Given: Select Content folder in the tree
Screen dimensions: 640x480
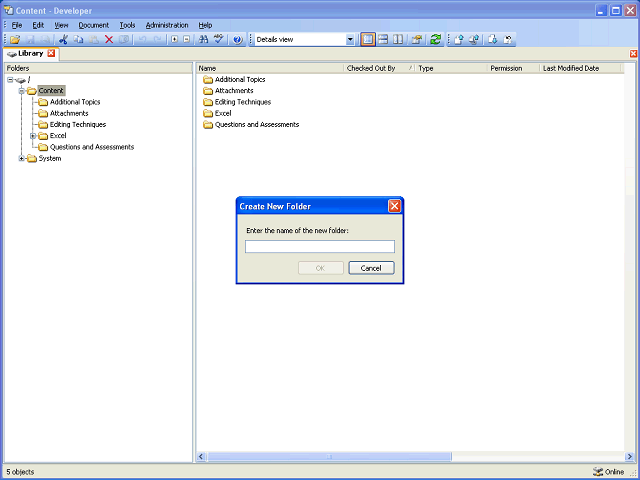Looking at the screenshot, I should pos(51,91).
